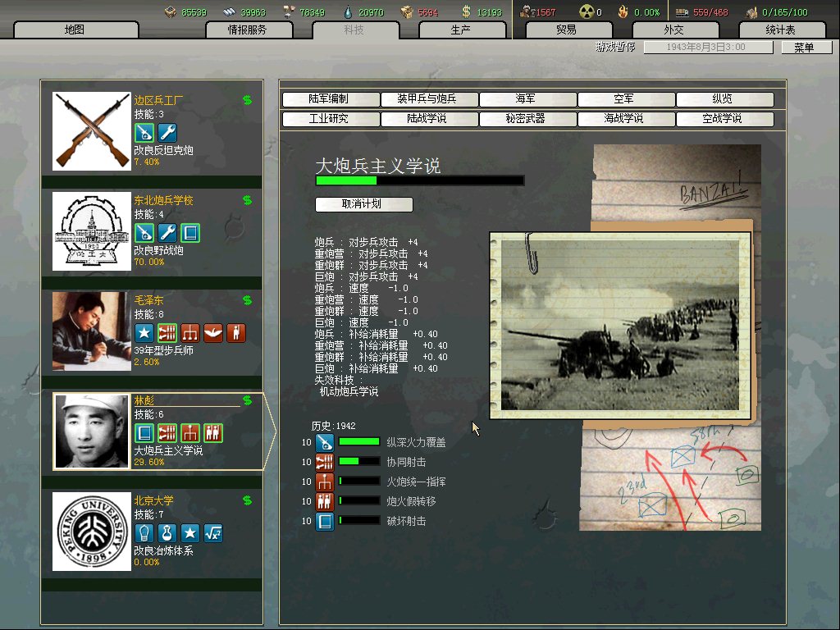The image size is (840, 630).
Task: Click the book icon beside 破坏射击
Action: [x=325, y=521]
